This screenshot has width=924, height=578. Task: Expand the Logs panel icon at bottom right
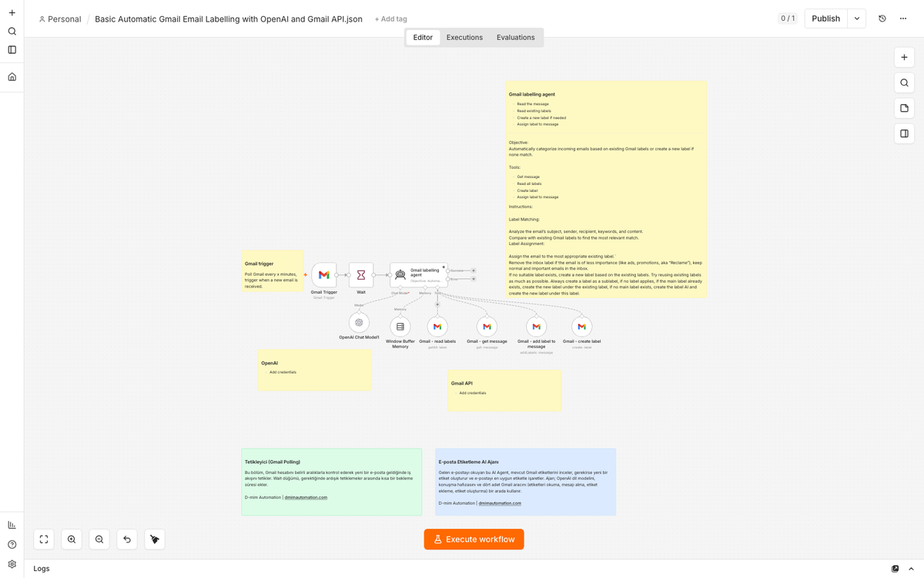(895, 569)
